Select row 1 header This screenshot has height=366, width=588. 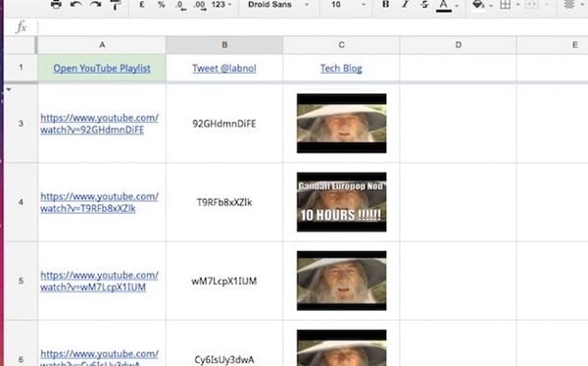pyautogui.click(x=21, y=68)
